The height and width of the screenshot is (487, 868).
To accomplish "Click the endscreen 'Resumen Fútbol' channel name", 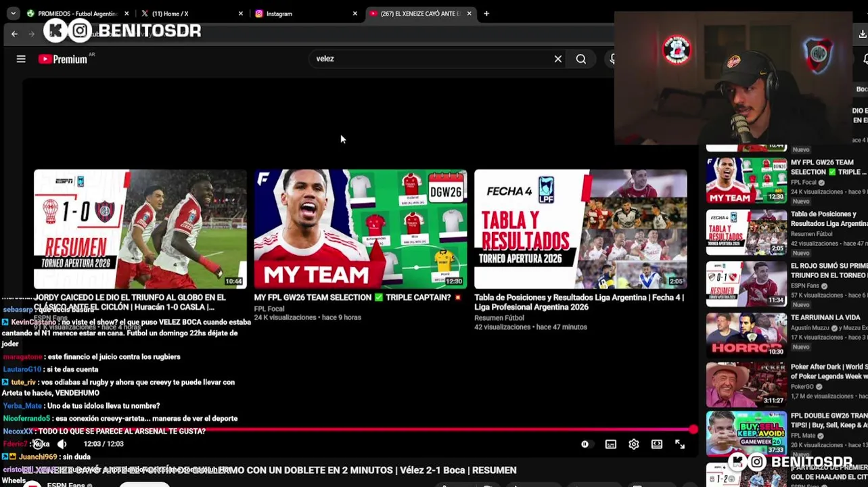I will click(x=499, y=318).
